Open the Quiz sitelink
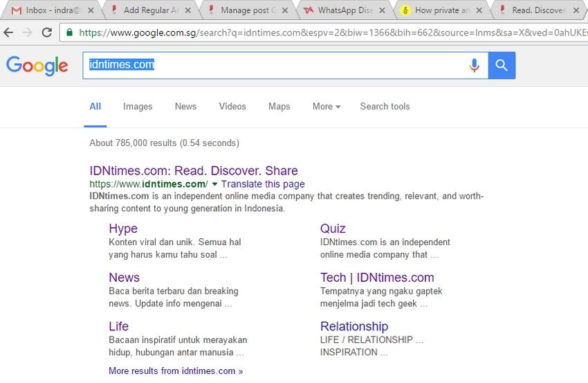 click(333, 229)
